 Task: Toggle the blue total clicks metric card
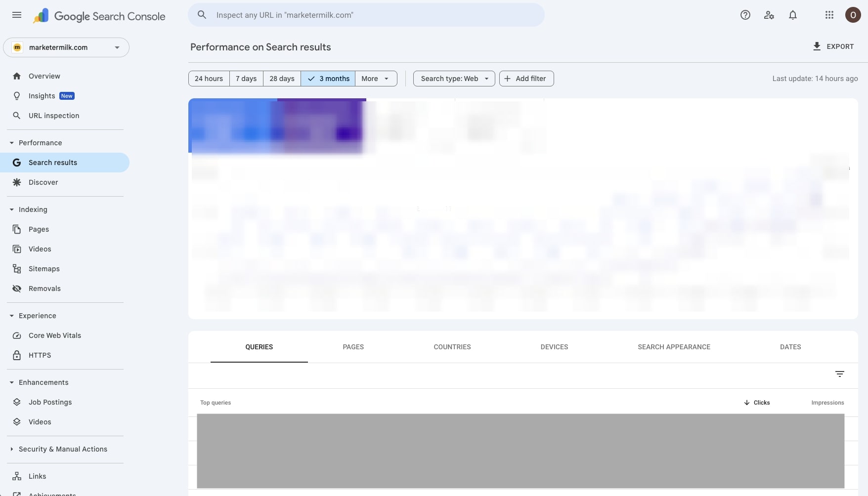tap(233, 125)
